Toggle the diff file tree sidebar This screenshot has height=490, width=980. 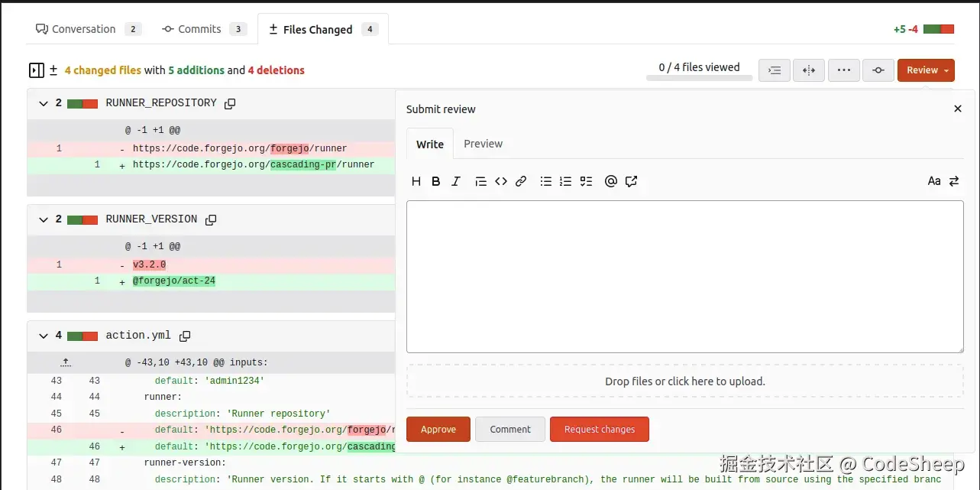36,70
